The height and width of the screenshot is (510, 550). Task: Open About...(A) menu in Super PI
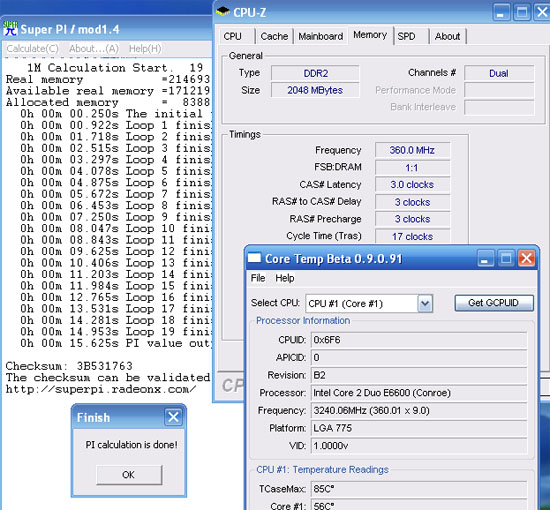[x=94, y=48]
